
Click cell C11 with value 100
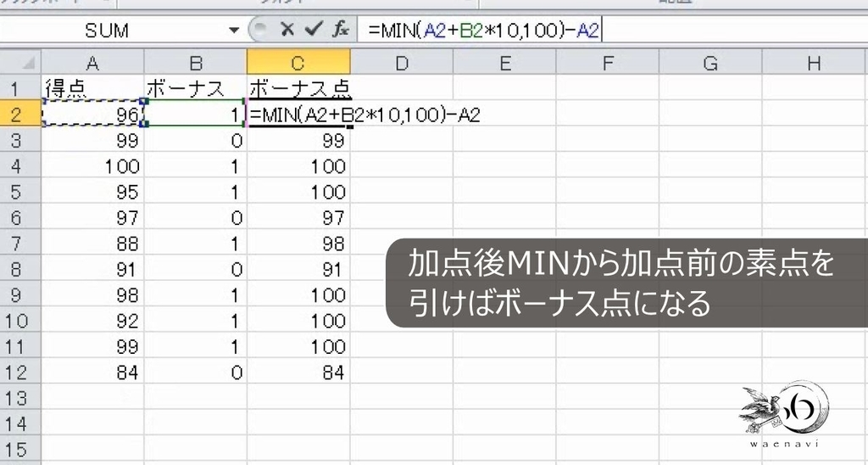pyautogui.click(x=298, y=346)
